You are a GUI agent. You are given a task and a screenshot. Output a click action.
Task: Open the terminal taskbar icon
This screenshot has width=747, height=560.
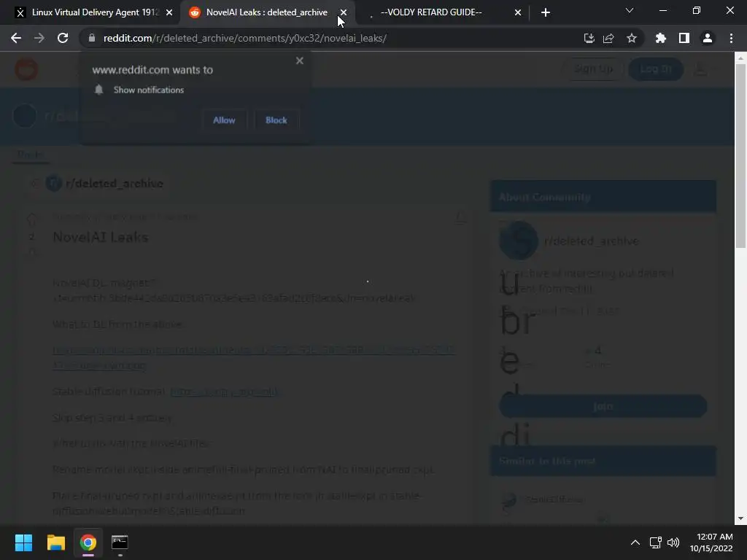click(x=120, y=542)
